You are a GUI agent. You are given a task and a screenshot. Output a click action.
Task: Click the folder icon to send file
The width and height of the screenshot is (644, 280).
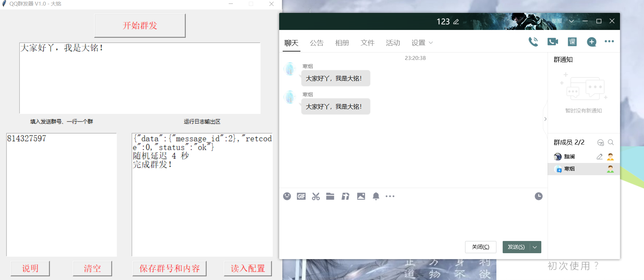coord(330,196)
